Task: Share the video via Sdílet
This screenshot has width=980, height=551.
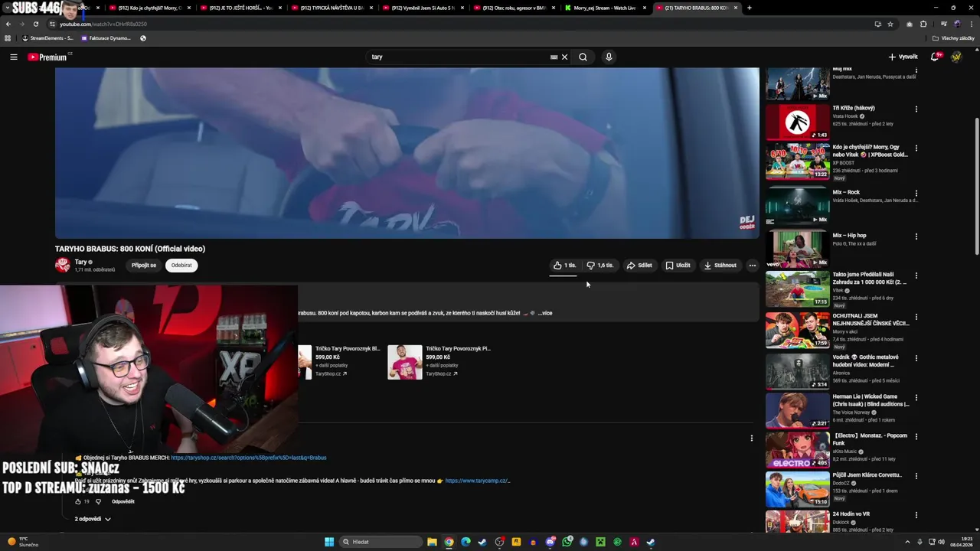Action: pyautogui.click(x=639, y=266)
